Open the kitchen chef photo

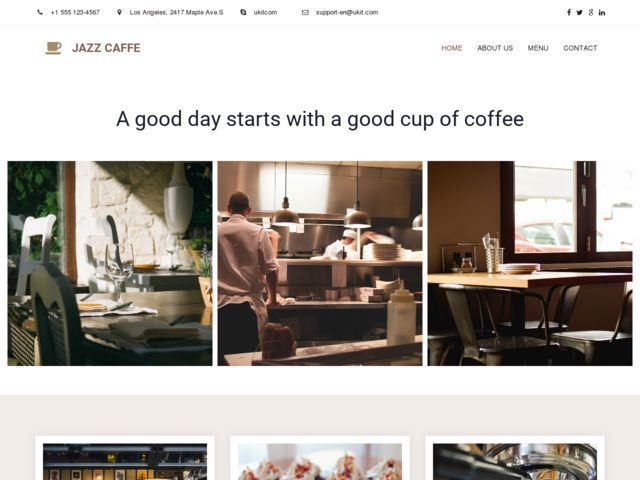pos(320,263)
